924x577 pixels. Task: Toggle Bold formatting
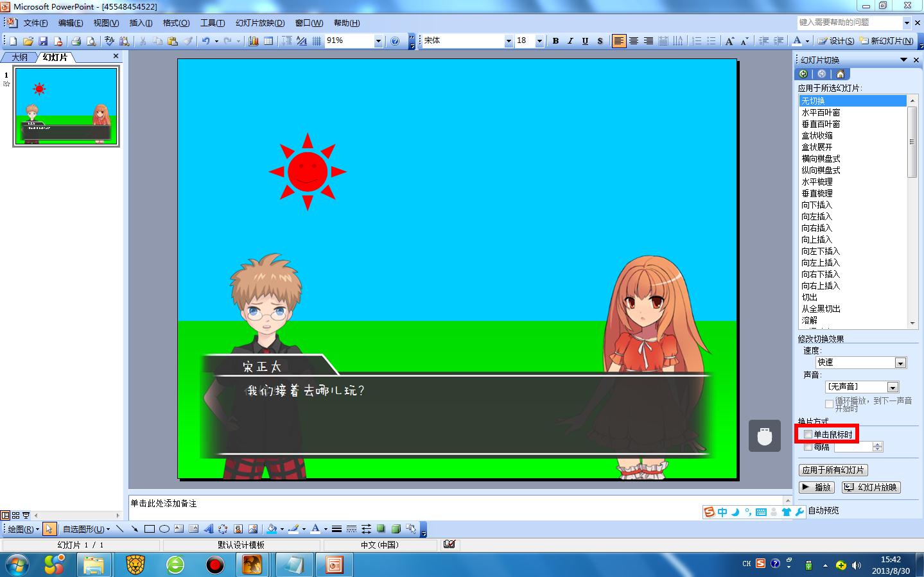pos(555,41)
